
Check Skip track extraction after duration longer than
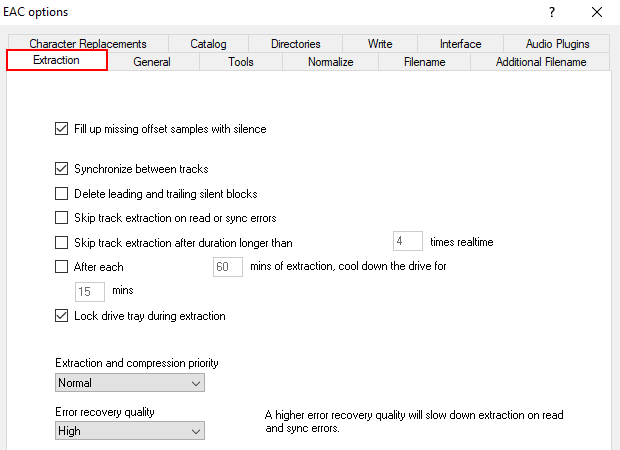61,242
